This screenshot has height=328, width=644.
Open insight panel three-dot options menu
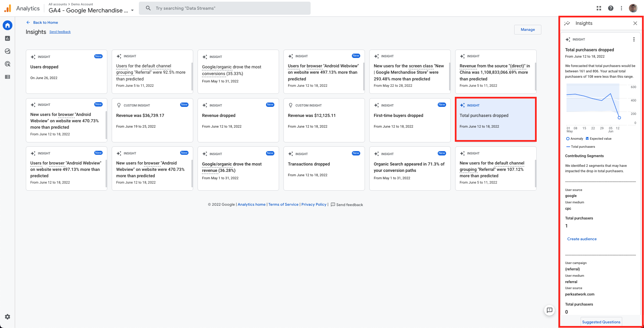point(634,39)
